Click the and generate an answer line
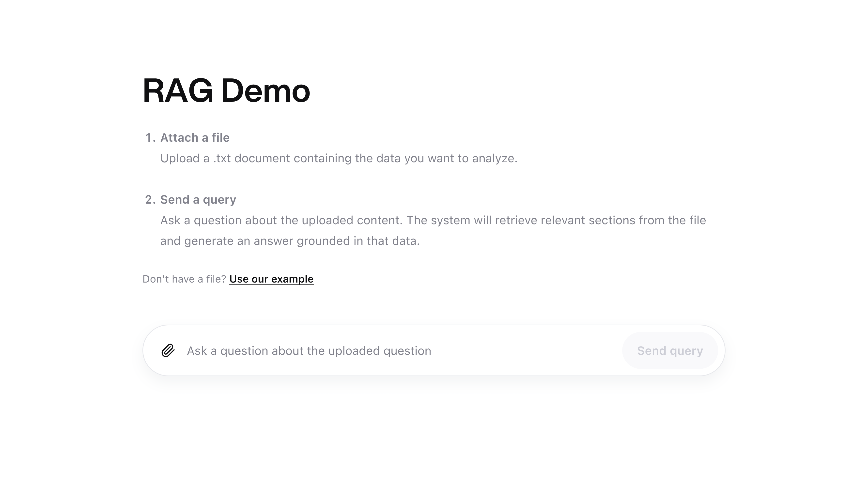This screenshot has width=868, height=495. 290,241
